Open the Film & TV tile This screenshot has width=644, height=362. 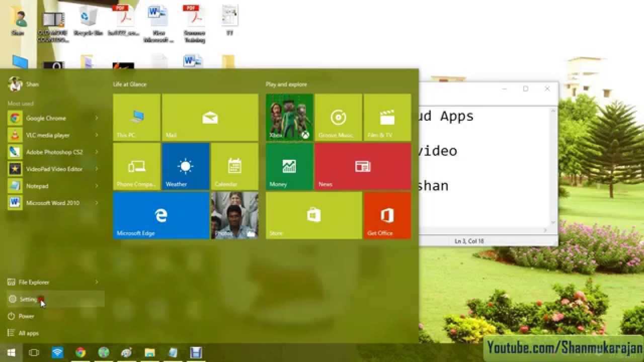point(387,117)
